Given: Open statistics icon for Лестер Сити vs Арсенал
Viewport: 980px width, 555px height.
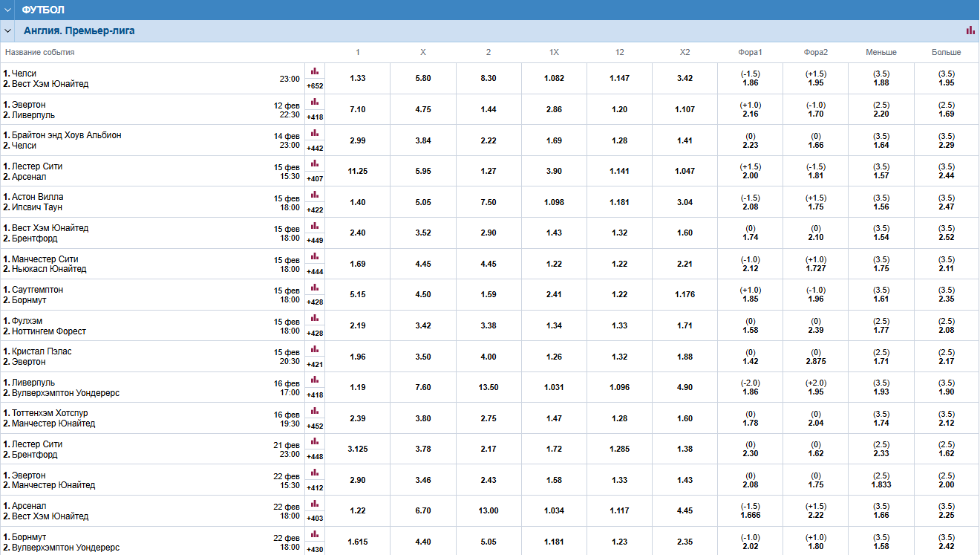Looking at the screenshot, I should pyautogui.click(x=315, y=163).
